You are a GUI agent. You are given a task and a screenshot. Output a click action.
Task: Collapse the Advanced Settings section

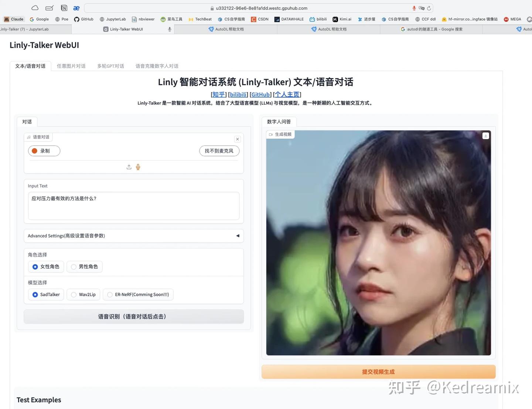pyautogui.click(x=238, y=236)
